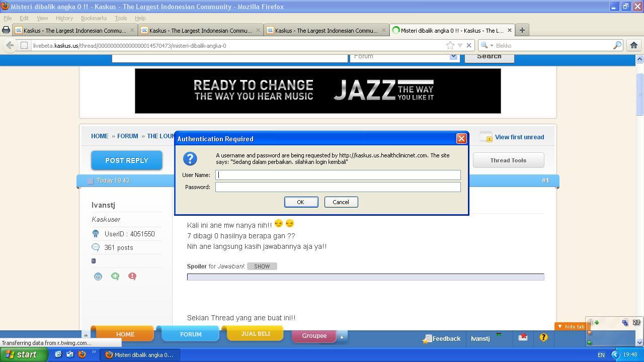Confirm login with the OK button
The image size is (644, 362).
pos(301,202)
